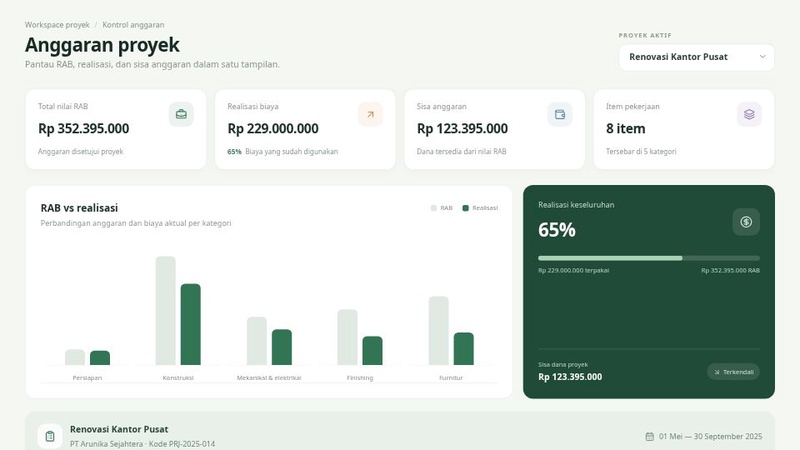Click the 65% realization progress bar
This screenshot has height=450, width=800.
(x=648, y=258)
